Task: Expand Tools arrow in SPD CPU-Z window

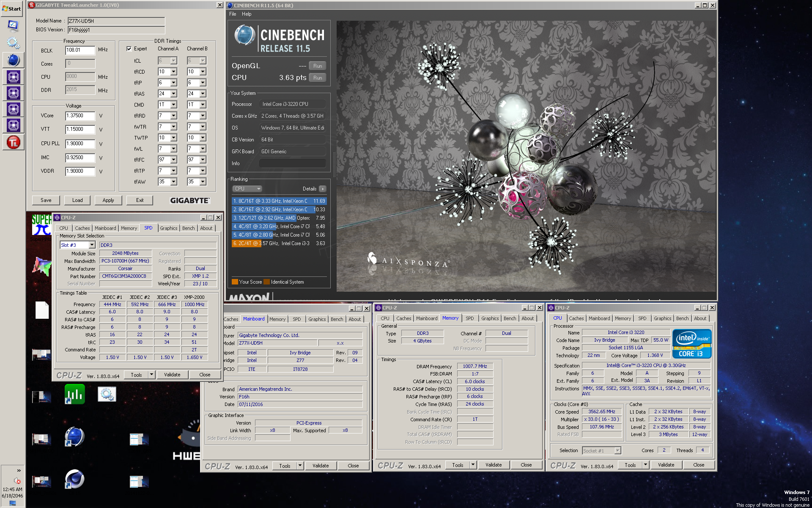Action: pyautogui.click(x=151, y=375)
